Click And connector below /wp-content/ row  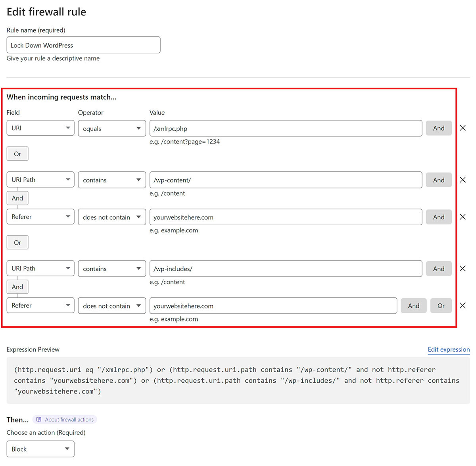click(x=17, y=198)
